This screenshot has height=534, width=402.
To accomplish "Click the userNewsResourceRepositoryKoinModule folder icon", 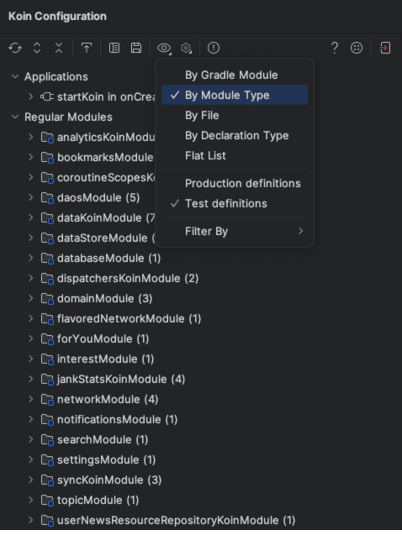I will (x=47, y=520).
